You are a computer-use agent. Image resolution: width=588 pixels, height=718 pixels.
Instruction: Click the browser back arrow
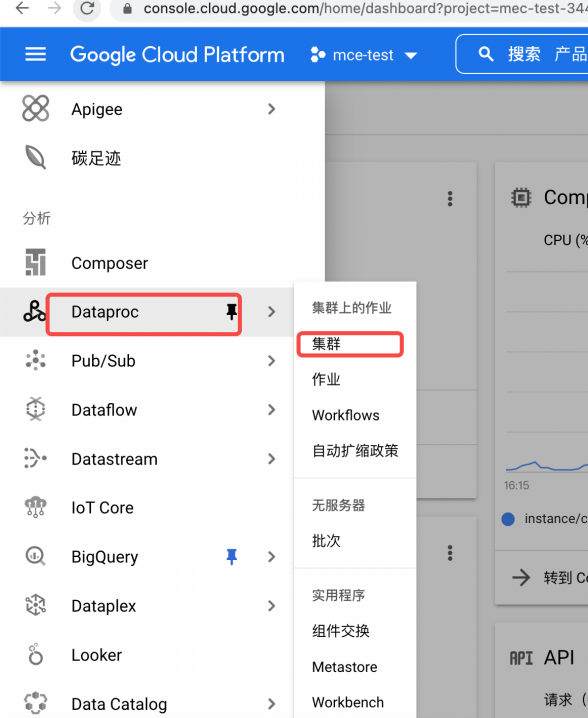(22, 8)
